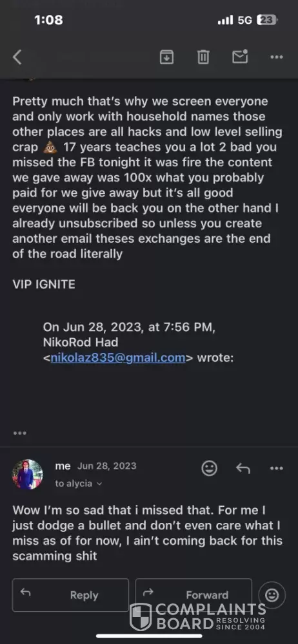The height and width of the screenshot is (644, 298).
Task: Mark email as unread envelope icon
Action: pyautogui.click(x=240, y=57)
